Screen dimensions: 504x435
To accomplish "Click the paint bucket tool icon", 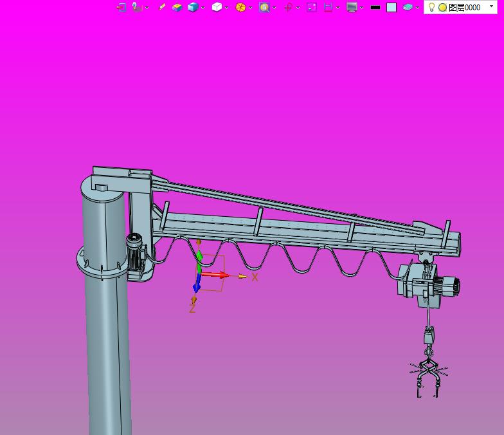I will coord(138,7).
